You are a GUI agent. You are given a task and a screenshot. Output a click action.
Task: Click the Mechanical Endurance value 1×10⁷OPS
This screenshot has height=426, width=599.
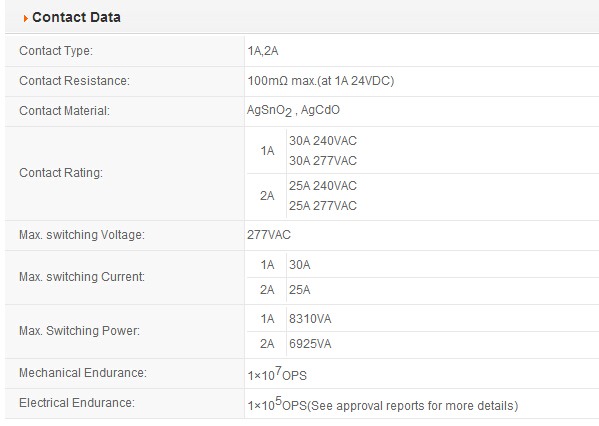(277, 374)
